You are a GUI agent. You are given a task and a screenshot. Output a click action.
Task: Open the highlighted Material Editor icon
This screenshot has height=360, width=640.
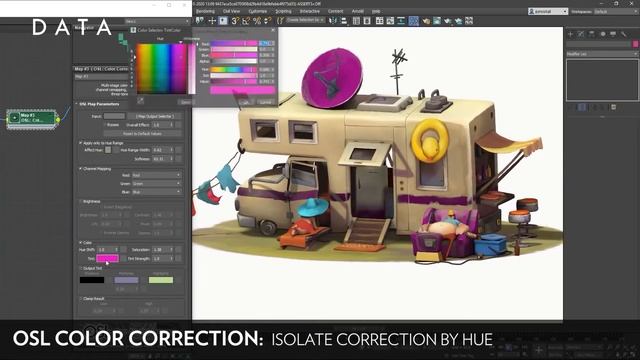(413, 20)
